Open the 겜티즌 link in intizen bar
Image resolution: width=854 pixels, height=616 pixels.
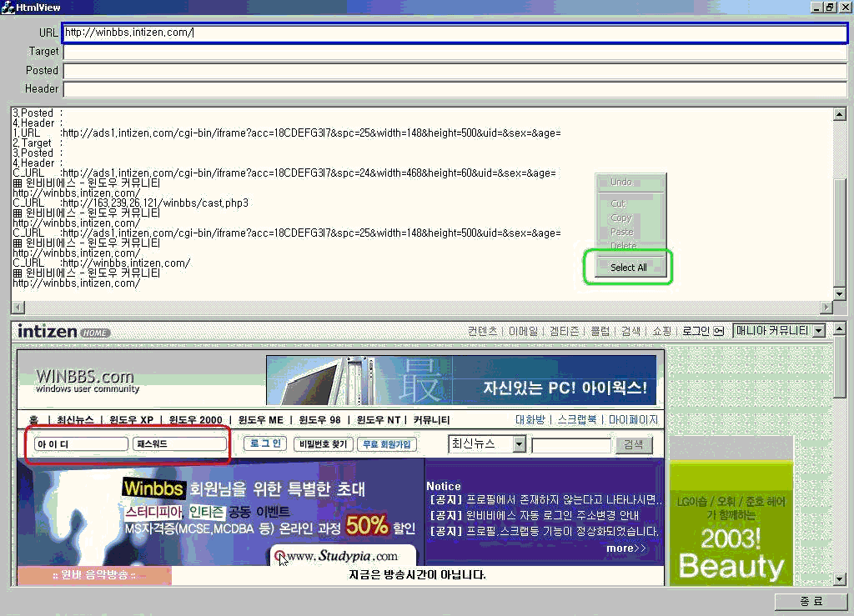[x=564, y=331]
